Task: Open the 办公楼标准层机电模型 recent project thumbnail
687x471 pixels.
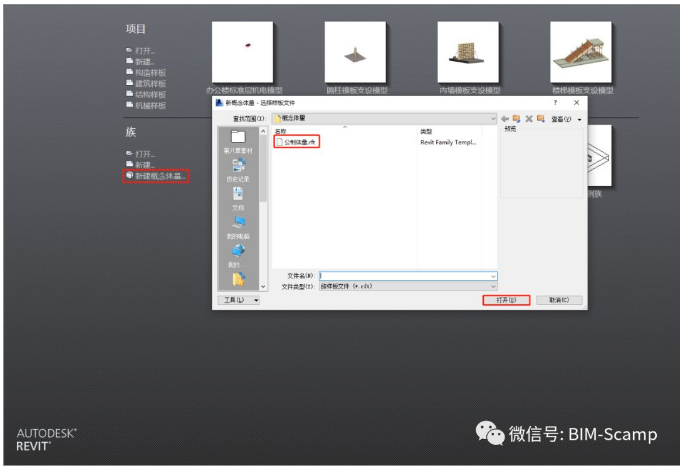Action: click(x=242, y=52)
